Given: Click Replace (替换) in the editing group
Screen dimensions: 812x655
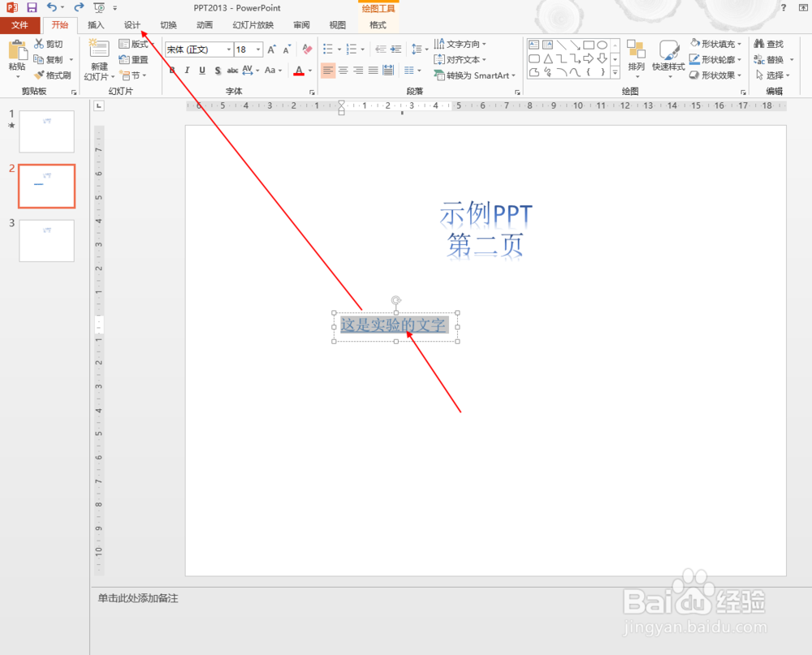Looking at the screenshot, I should pyautogui.click(x=769, y=59).
